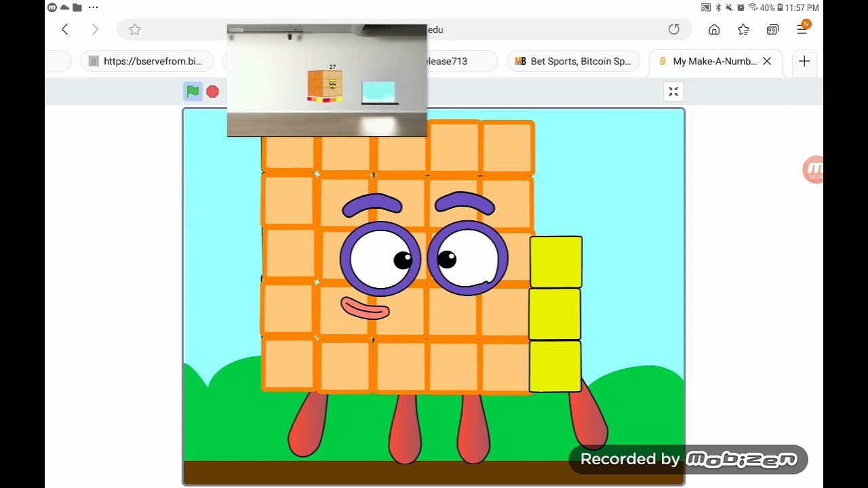868x488 pixels.
Task: Open the browser hamburger menu
Action: [803, 29]
